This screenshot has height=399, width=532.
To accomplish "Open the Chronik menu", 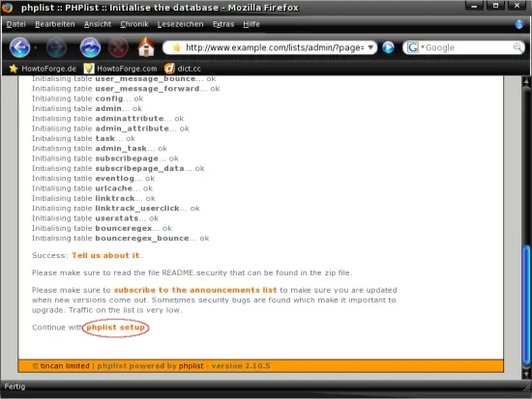I will tap(134, 24).
